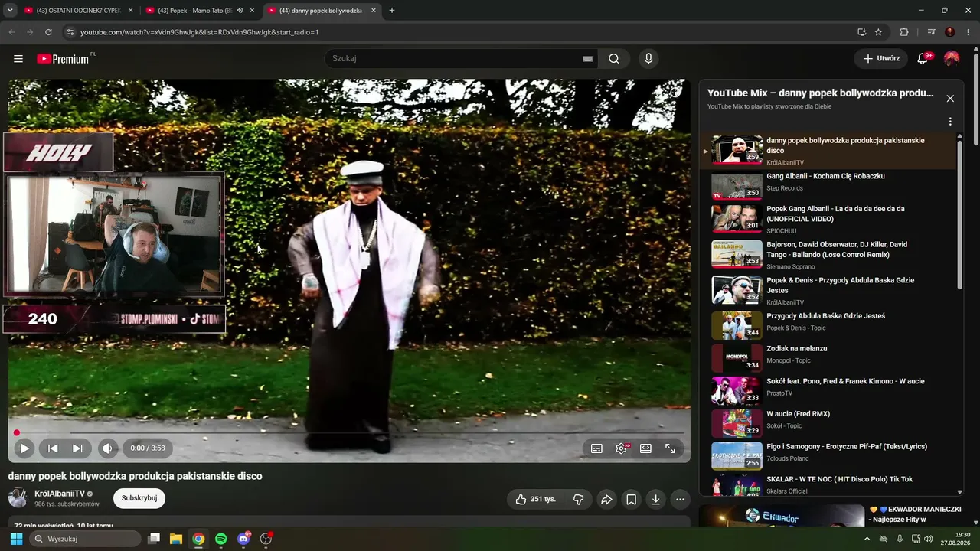This screenshot has height=551, width=980.
Task: Seek on the video progress bar
Action: (349, 433)
